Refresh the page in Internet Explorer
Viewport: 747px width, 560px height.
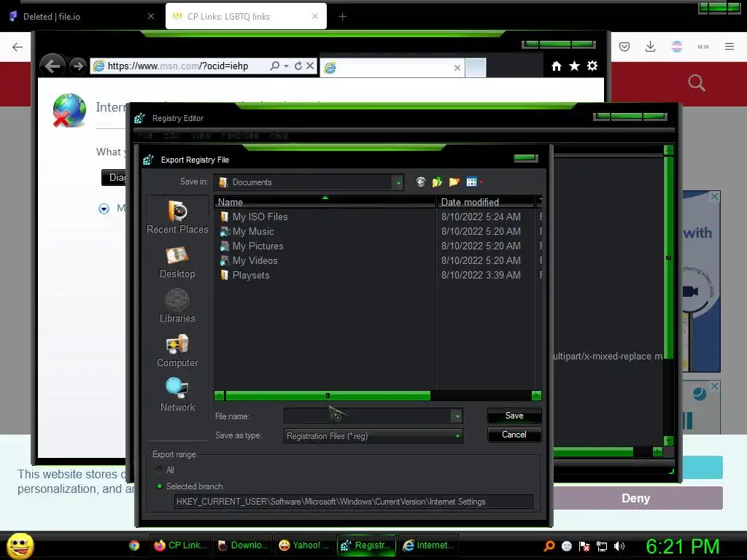298,66
